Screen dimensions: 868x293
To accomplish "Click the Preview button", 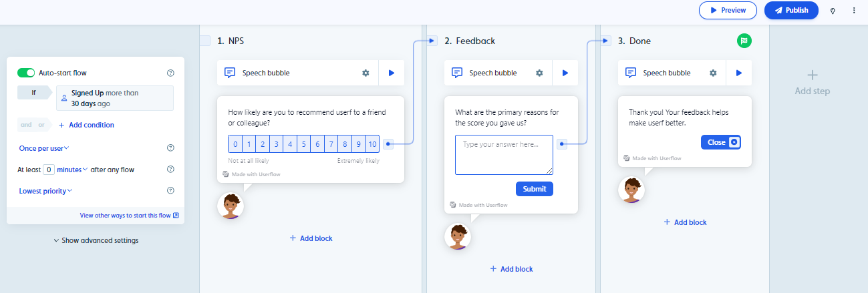I will (728, 11).
